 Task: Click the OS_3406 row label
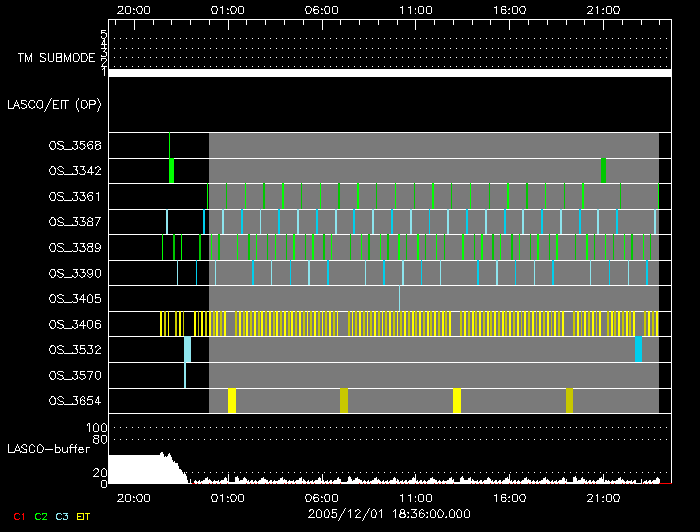click(x=75, y=324)
